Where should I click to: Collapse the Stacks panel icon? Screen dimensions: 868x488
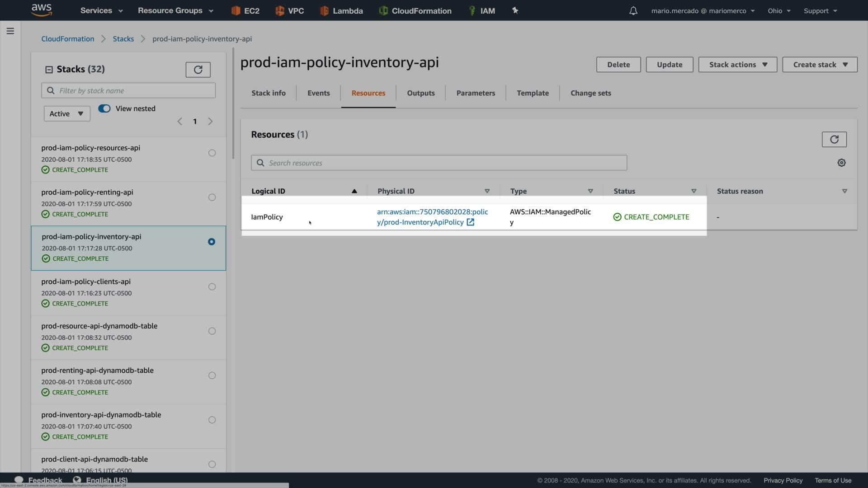pyautogui.click(x=49, y=70)
